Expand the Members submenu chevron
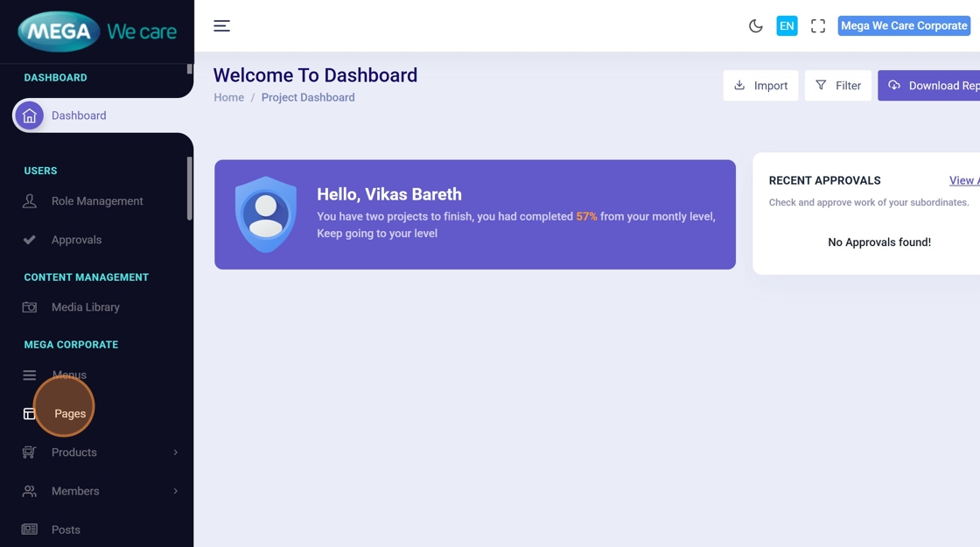This screenshot has height=547, width=980. [175, 491]
